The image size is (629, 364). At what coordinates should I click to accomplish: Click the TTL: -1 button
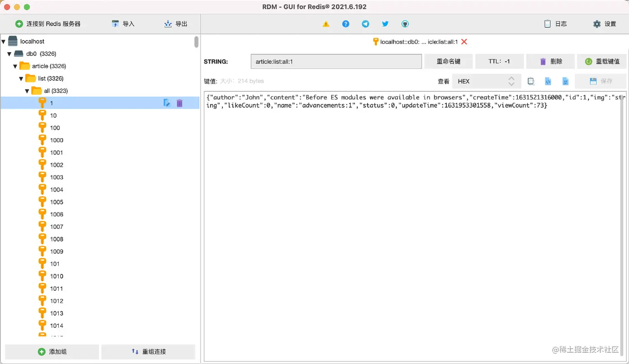tap(499, 62)
